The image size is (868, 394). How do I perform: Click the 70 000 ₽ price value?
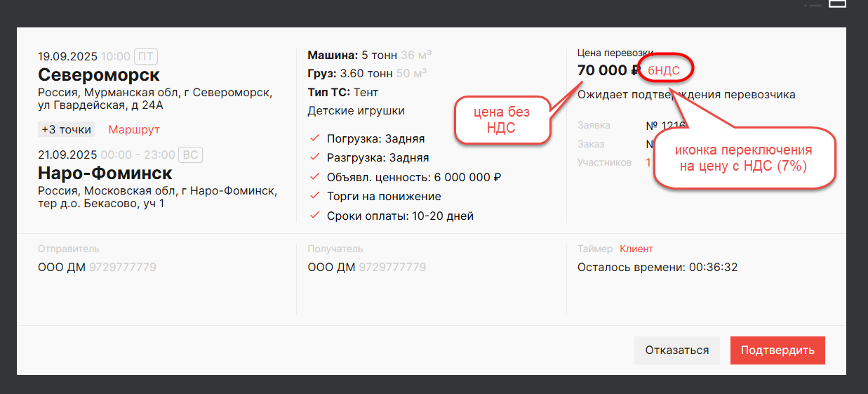point(608,70)
